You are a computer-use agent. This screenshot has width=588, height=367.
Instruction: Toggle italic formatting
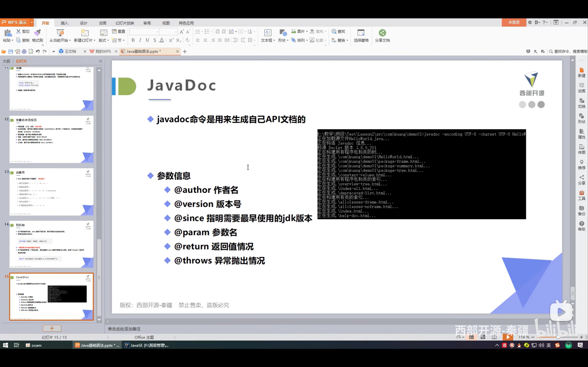click(x=140, y=40)
